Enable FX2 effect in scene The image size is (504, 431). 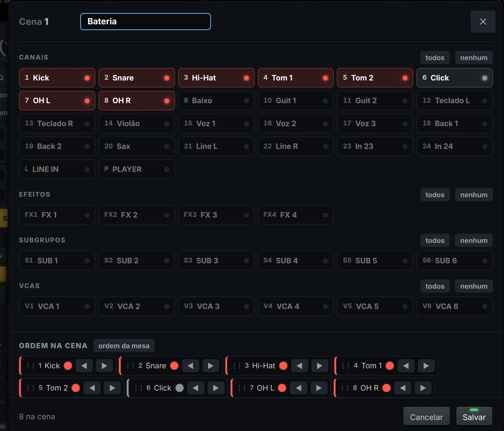tap(137, 215)
